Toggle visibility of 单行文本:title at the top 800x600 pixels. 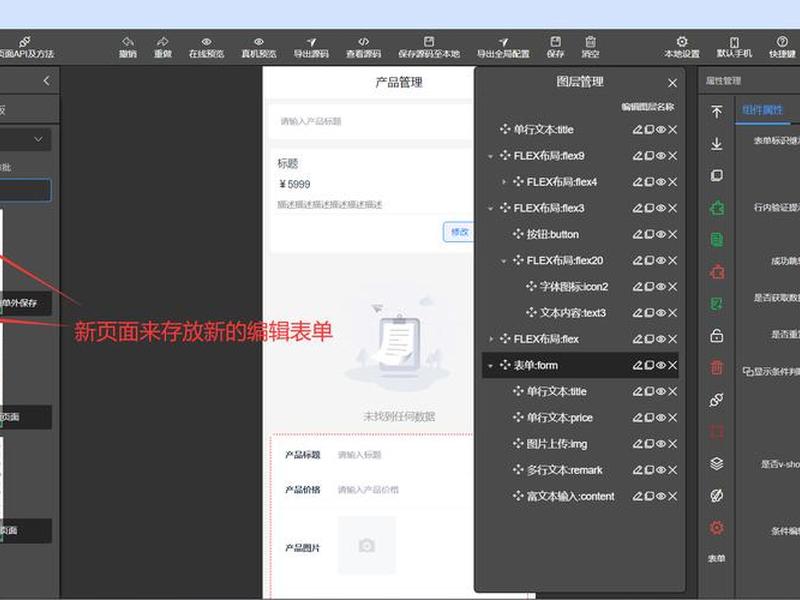661,130
